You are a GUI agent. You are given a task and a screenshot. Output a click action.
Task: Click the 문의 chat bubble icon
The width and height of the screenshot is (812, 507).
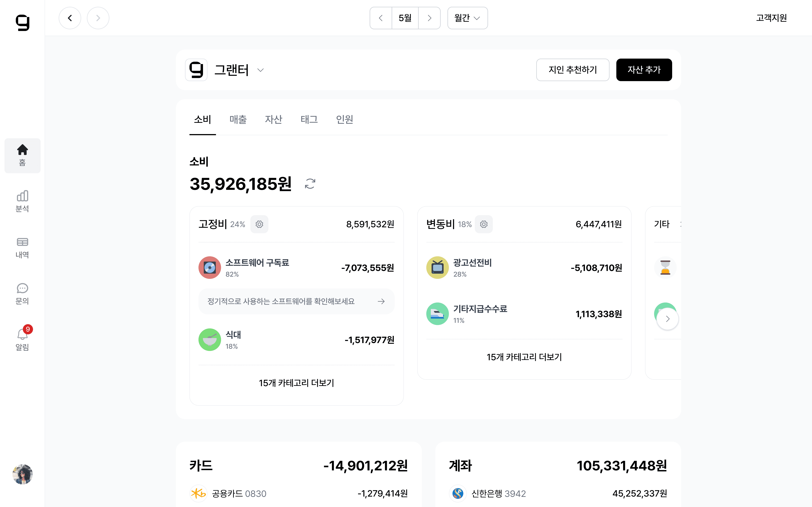coord(22,293)
